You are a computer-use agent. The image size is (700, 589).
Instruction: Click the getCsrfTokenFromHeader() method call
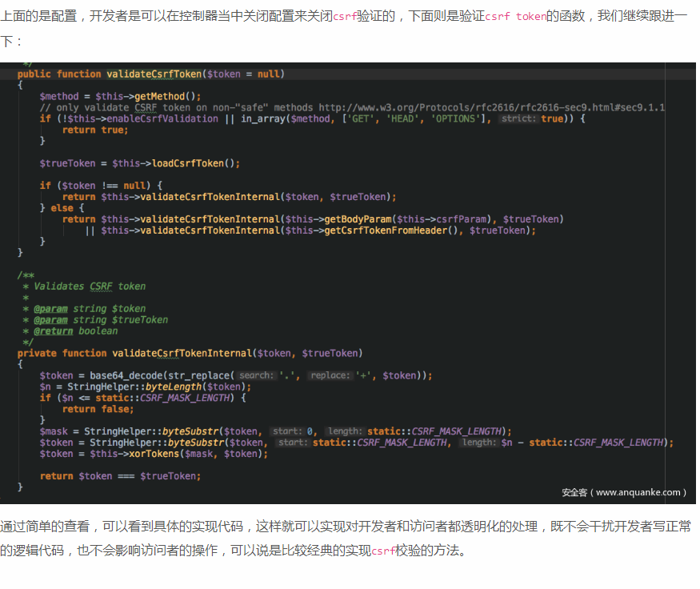394,230
